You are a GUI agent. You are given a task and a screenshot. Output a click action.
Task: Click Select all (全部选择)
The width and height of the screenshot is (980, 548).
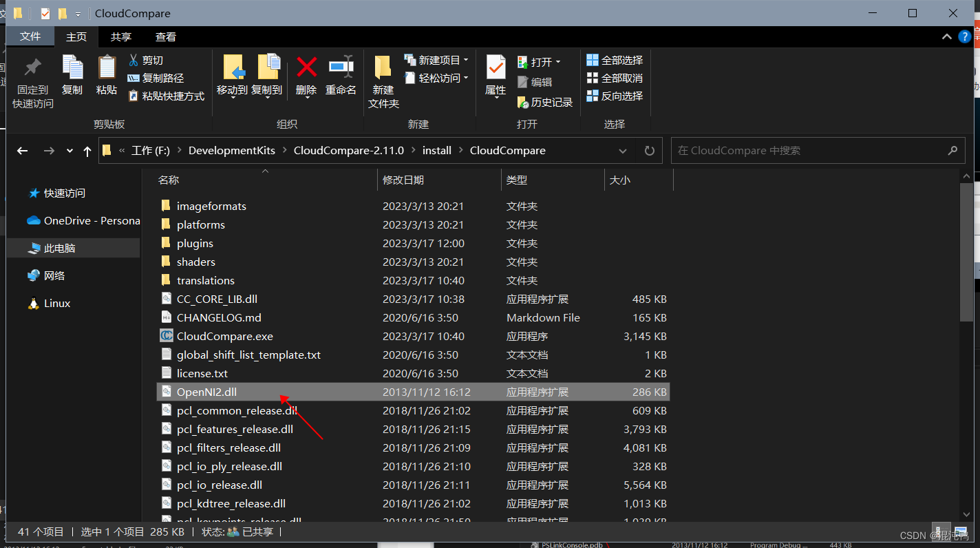tap(615, 61)
